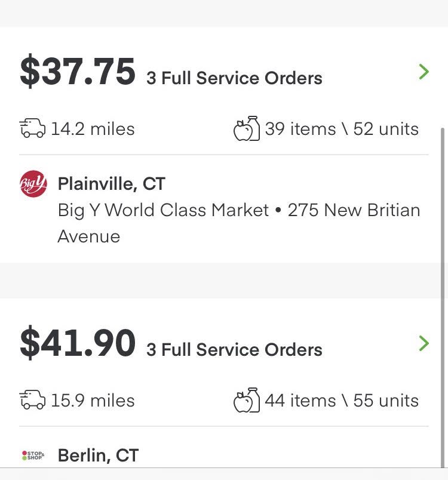Select the 14.2 miles distance label
Screen dimensions: 448x480
tap(93, 128)
